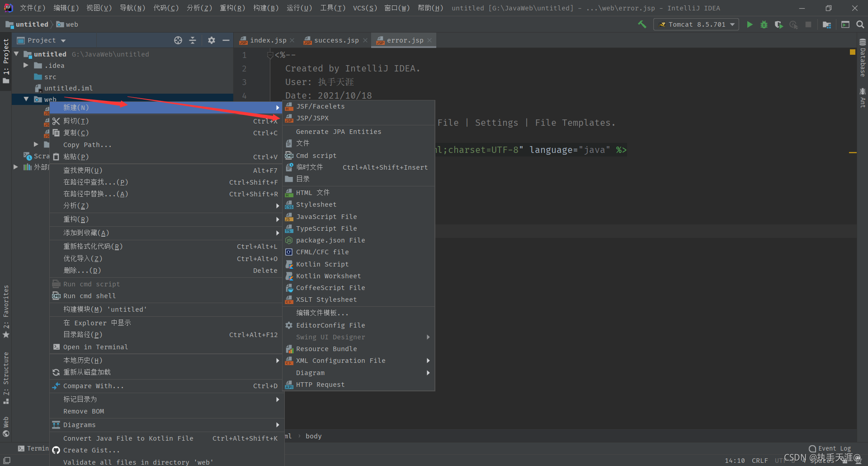Open the Web tool window

click(6, 427)
